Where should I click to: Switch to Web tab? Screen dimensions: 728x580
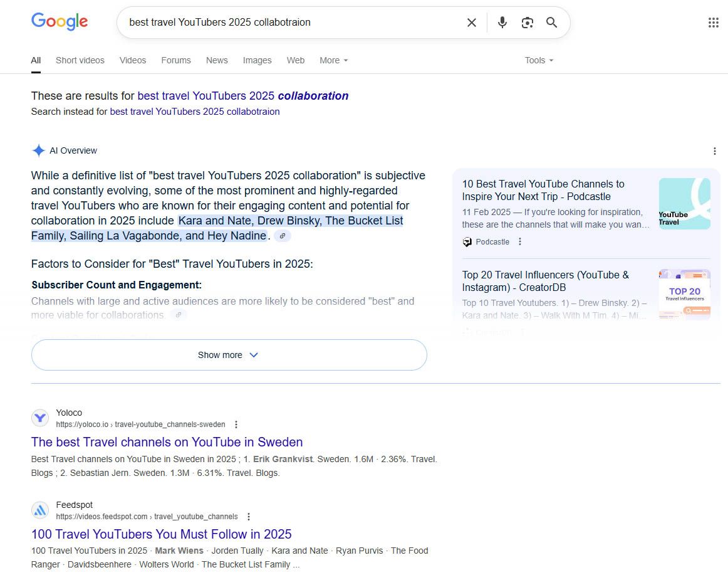[295, 60]
